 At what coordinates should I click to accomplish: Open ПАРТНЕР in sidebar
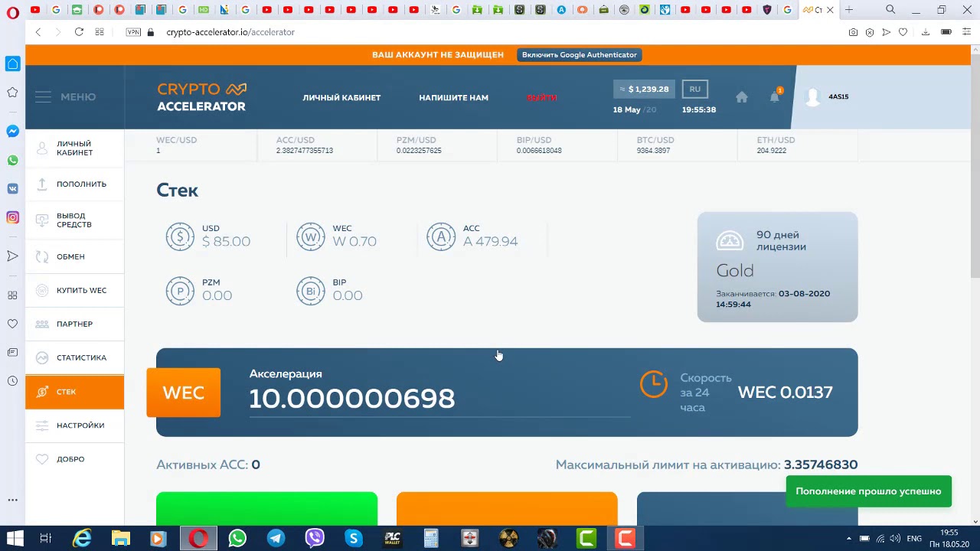coord(74,324)
